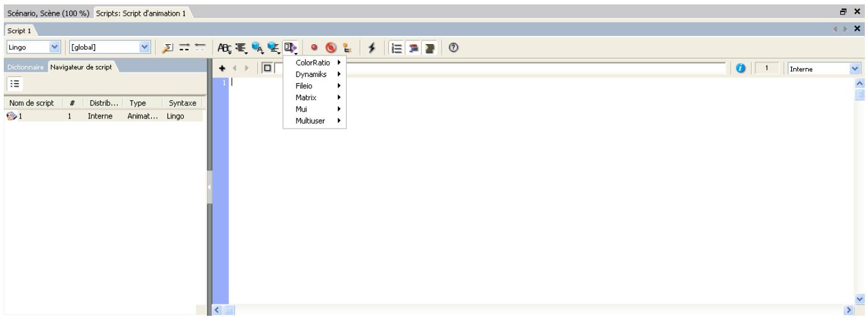Switch to Scénario, Scène tab

(x=48, y=13)
